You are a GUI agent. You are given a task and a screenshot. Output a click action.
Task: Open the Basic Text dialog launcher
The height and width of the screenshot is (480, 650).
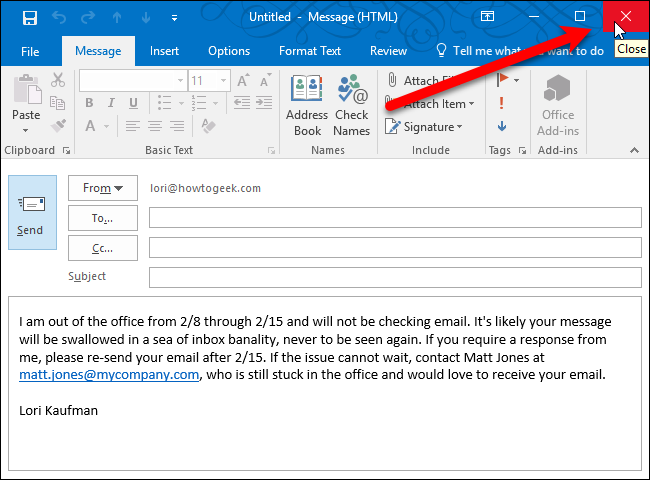272,150
